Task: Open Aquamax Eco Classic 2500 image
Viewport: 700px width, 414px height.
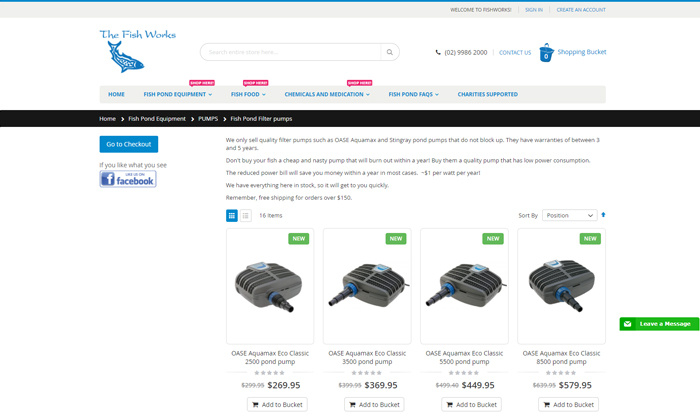Action: [x=270, y=286]
